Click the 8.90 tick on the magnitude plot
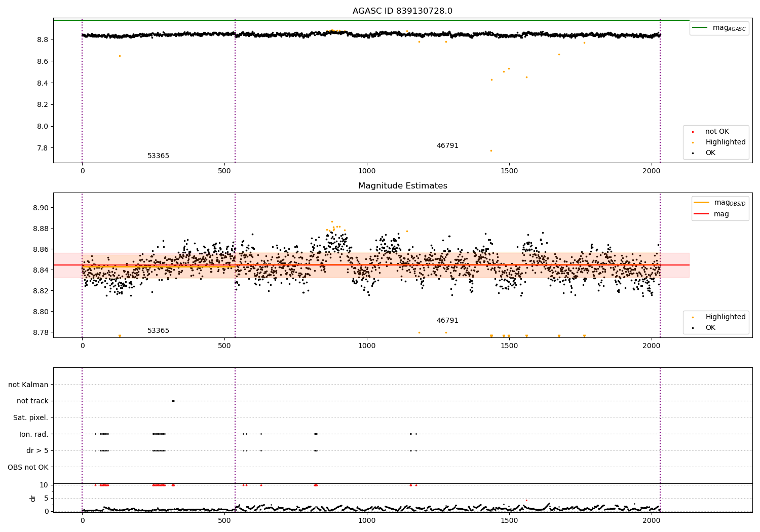 [41, 208]
